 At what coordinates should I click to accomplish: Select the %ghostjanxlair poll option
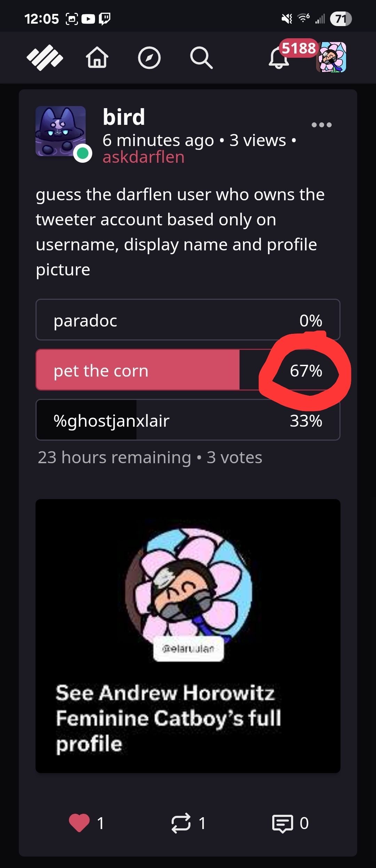188,420
